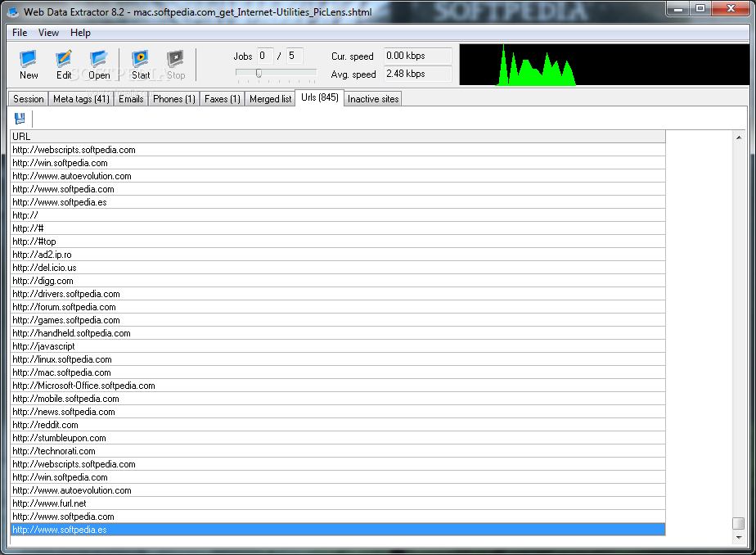The width and height of the screenshot is (756, 555).
Task: Click the vertical scrollbar thumb
Action: point(739,523)
